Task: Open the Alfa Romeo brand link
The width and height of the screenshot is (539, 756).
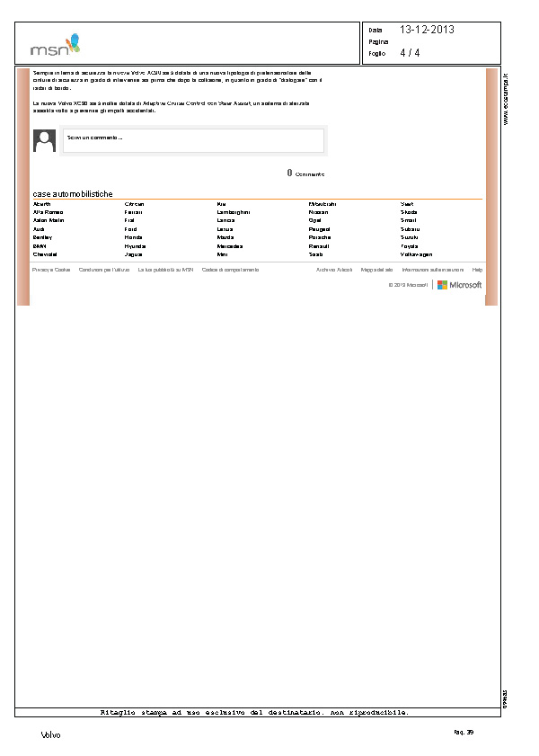Action: click(45, 212)
